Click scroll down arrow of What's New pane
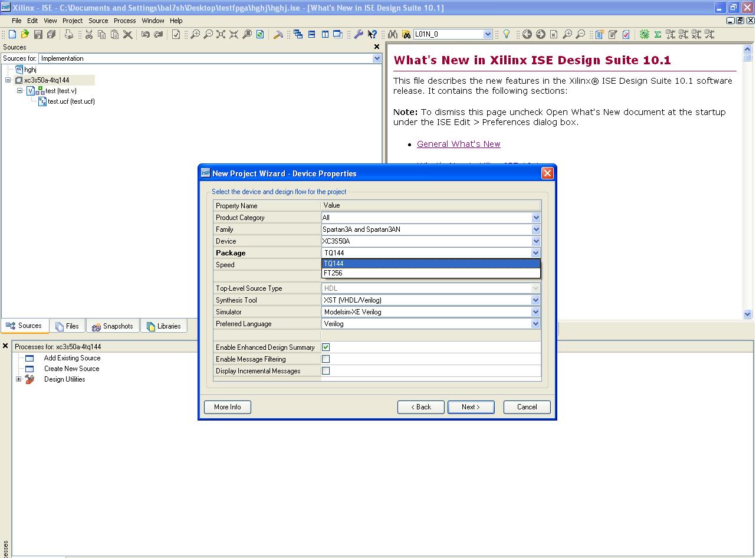The width and height of the screenshot is (756, 558). click(748, 314)
